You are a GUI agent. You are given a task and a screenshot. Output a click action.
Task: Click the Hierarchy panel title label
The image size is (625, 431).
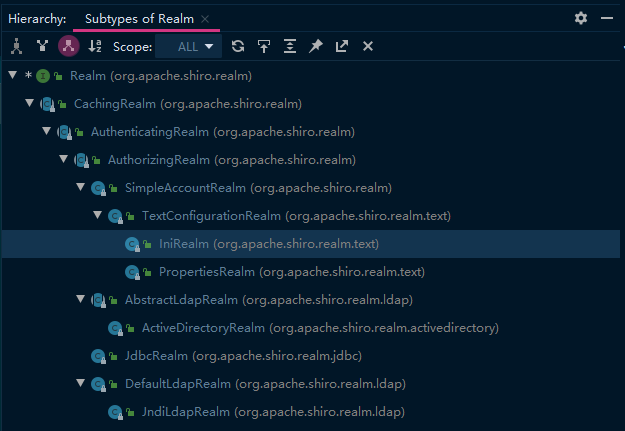pyautogui.click(x=37, y=19)
